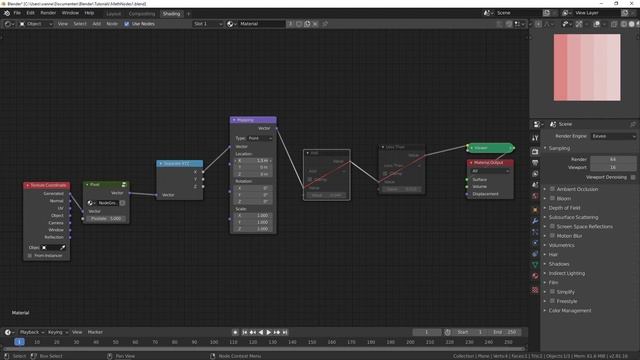Open the Edit menu

click(x=31, y=13)
